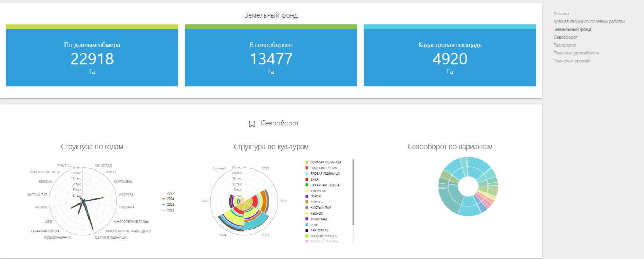Click the САХАРНАЯ СВЕКЛА green legend marker
Viewport: 644px width, 259px height.
pyautogui.click(x=307, y=185)
